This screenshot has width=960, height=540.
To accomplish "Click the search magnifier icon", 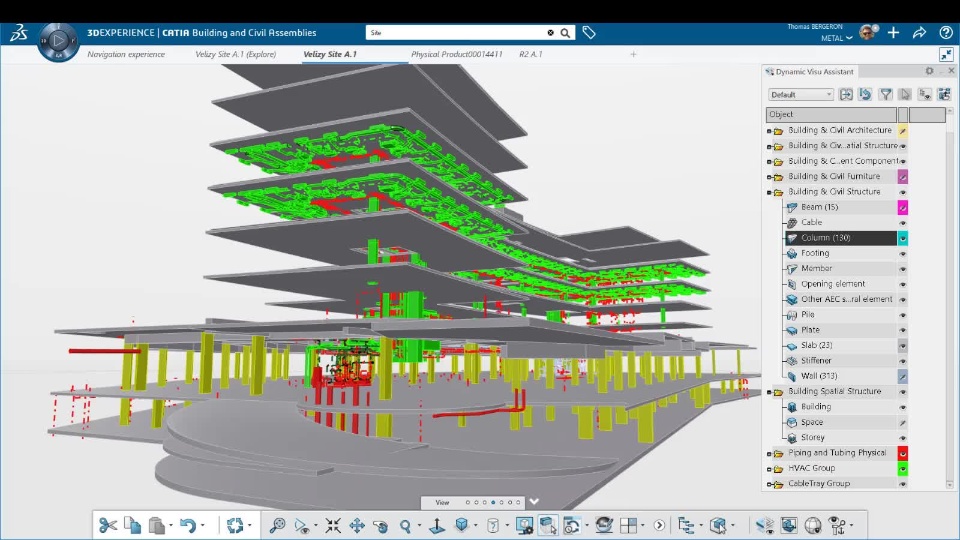I will tap(565, 33).
